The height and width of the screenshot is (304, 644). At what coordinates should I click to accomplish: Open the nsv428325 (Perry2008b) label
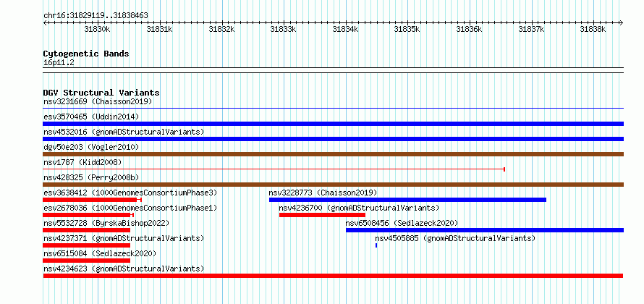coord(91,177)
